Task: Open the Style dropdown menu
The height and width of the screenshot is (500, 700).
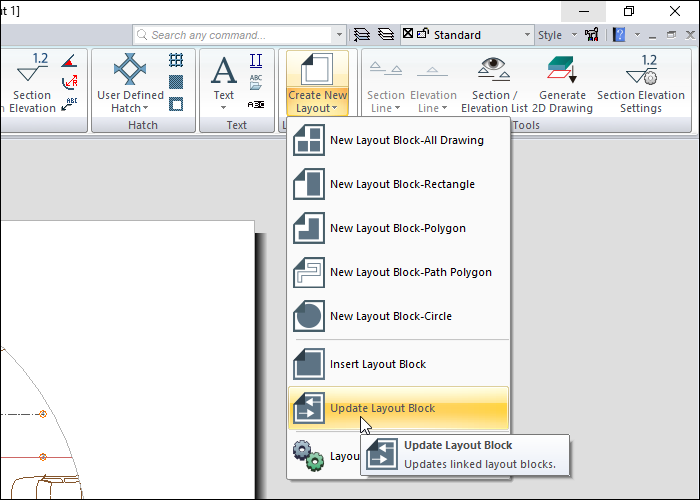Action: point(556,35)
